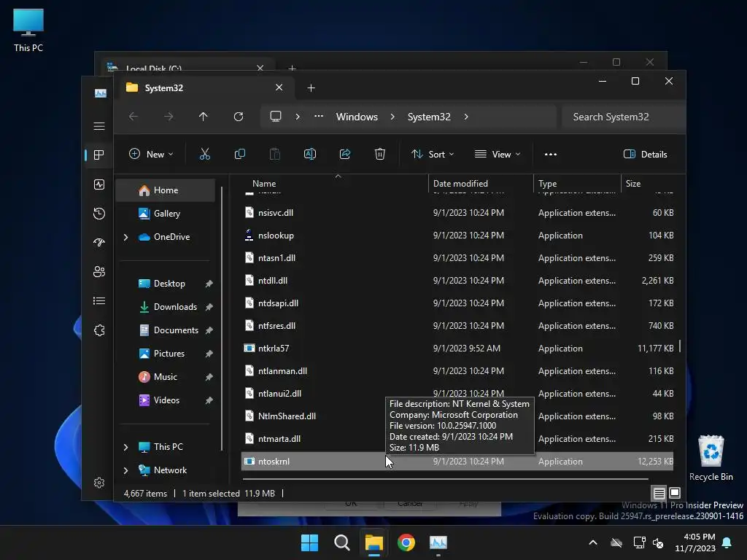The image size is (747, 560).
Task: Click the vertical scrollbar thumb in file list
Action: tap(680, 346)
